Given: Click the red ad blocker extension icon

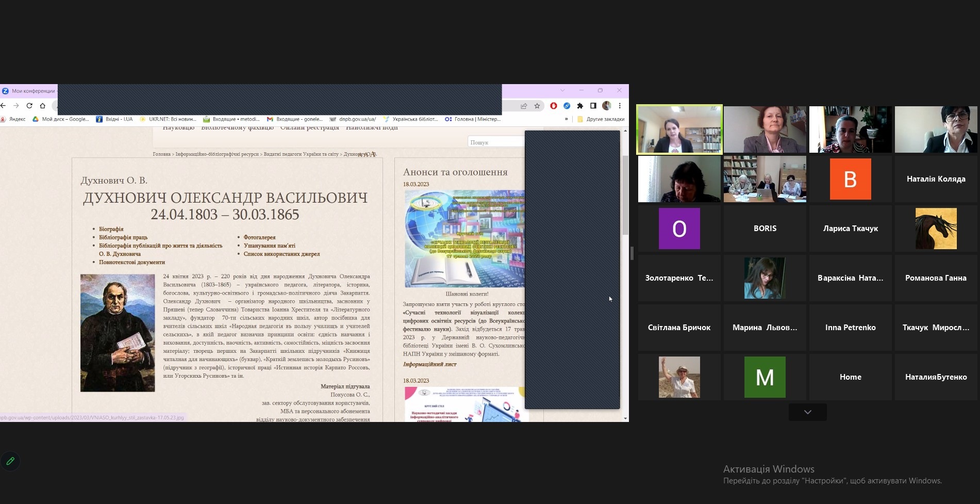Looking at the screenshot, I should tap(554, 106).
